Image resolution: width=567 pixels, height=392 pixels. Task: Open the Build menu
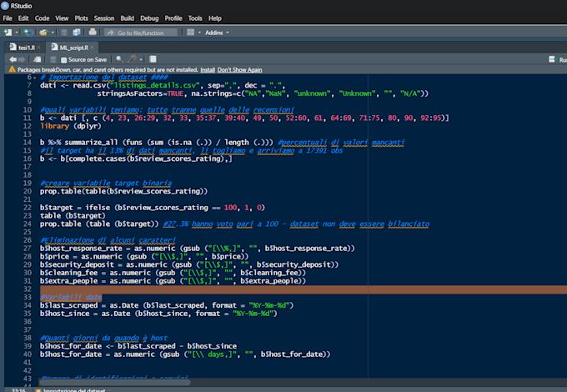128,18
